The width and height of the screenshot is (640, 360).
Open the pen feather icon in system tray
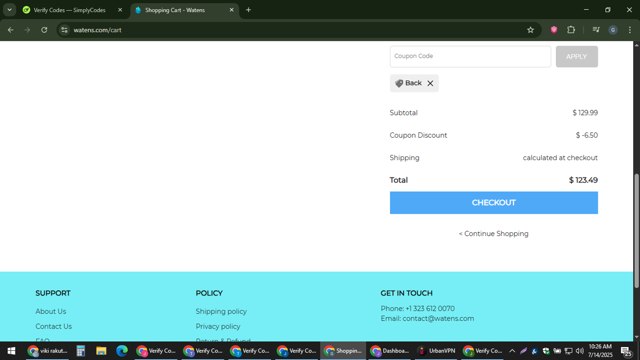click(523, 351)
